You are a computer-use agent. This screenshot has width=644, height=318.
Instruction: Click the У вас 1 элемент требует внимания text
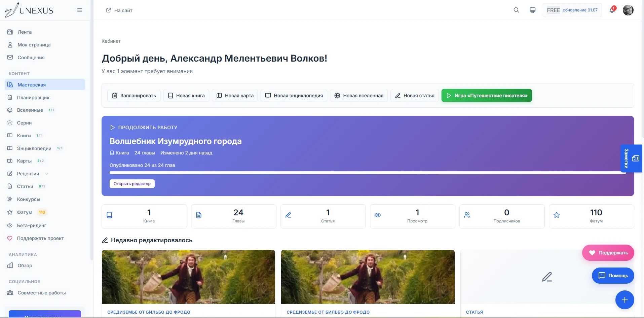[x=147, y=71]
